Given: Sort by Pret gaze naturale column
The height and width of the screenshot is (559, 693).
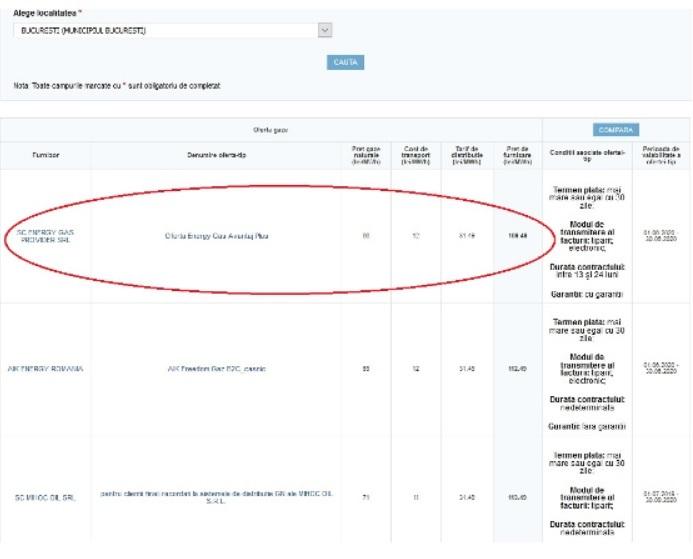Looking at the screenshot, I should click(366, 154).
